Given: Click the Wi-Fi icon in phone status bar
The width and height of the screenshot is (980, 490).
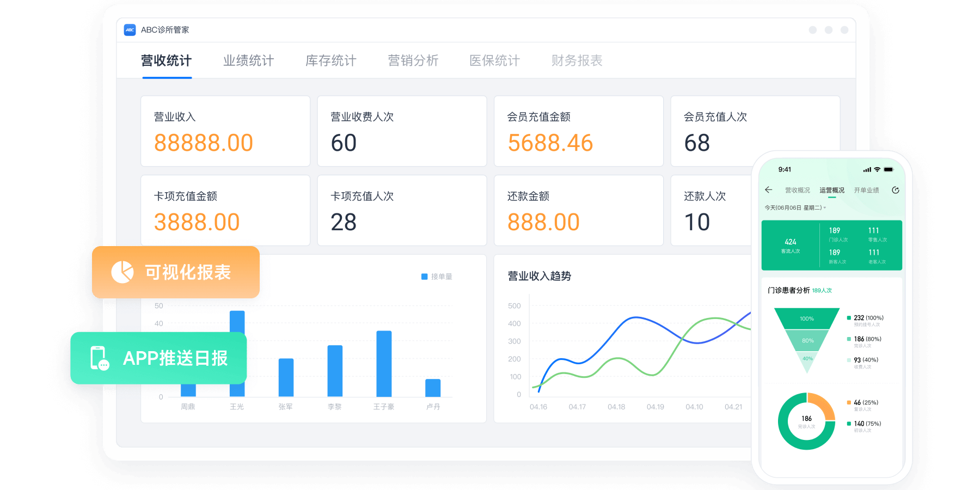Looking at the screenshot, I should (877, 170).
